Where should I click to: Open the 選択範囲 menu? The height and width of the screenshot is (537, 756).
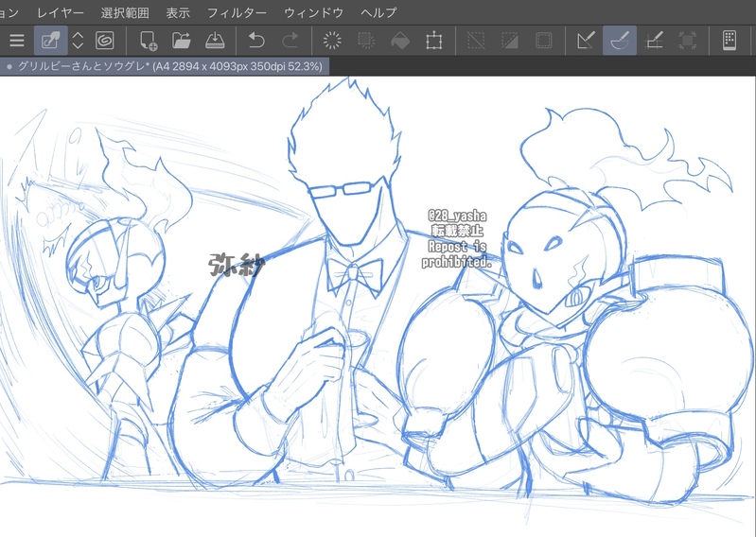click(125, 13)
